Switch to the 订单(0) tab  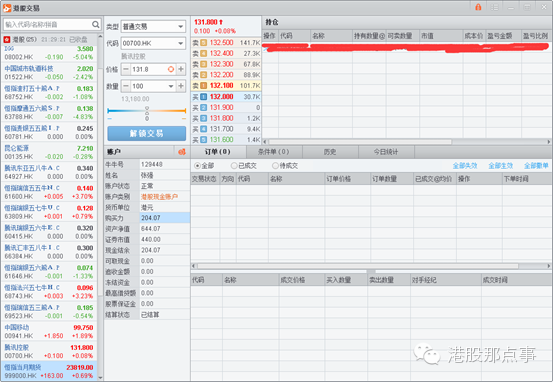[218, 152]
